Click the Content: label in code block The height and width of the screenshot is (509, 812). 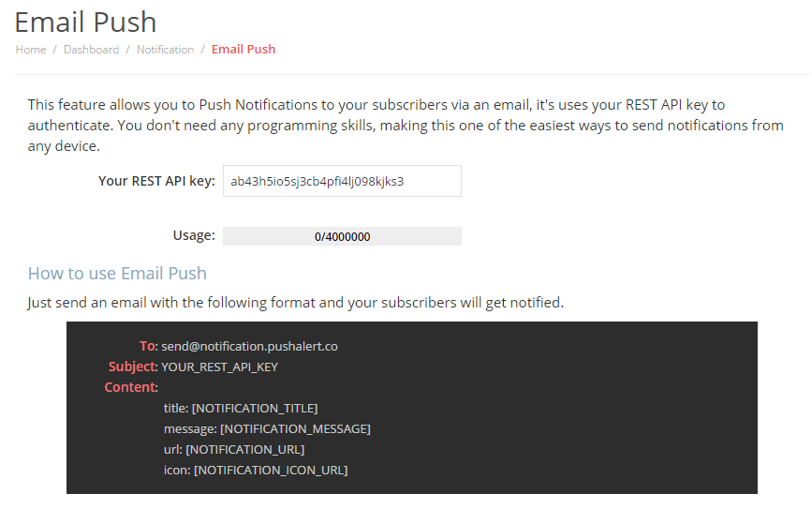(131, 388)
